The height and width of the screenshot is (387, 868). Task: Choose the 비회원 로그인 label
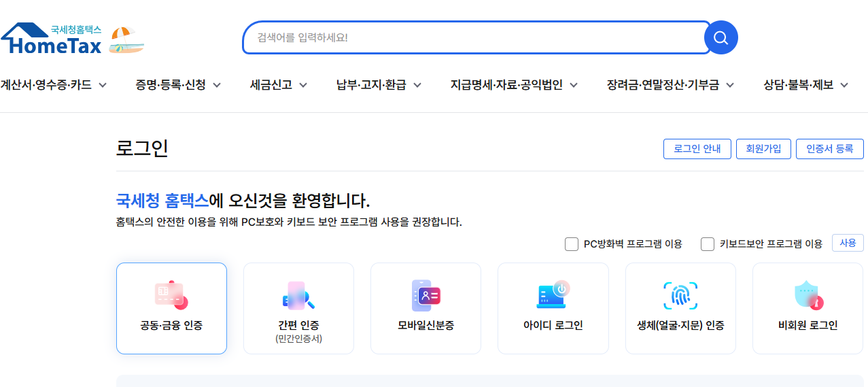(x=808, y=326)
